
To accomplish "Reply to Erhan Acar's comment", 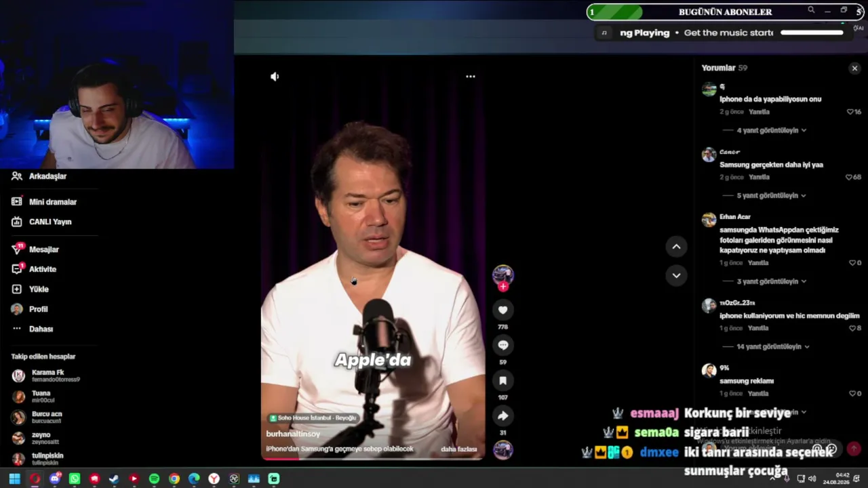I will point(758,263).
